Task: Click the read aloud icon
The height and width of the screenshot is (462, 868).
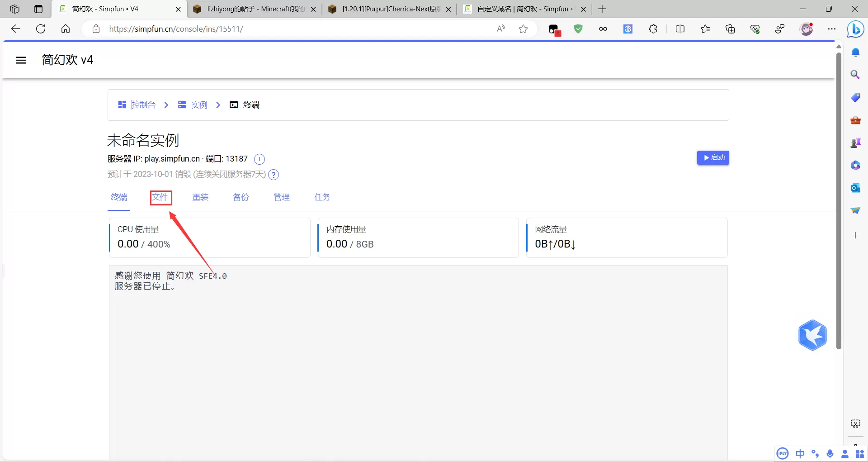Action: 501,29
